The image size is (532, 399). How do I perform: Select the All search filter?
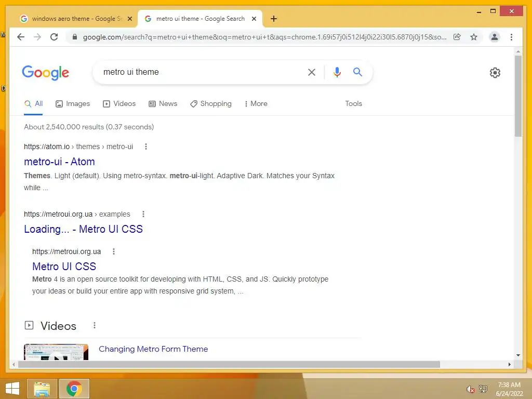(x=33, y=104)
